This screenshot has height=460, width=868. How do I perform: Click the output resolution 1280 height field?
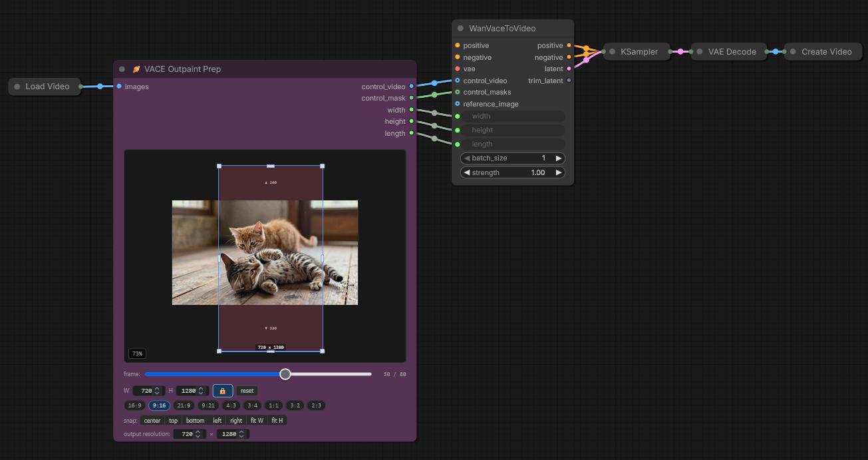233,434
